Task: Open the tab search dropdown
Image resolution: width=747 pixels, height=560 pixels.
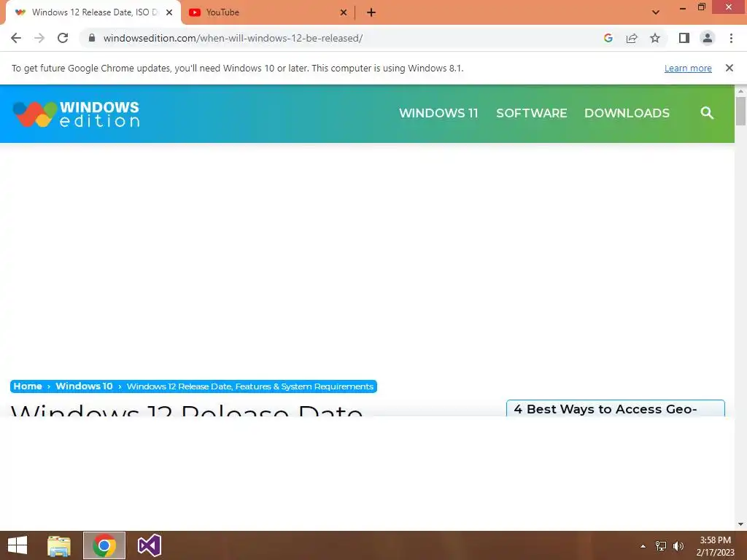Action: [x=656, y=12]
